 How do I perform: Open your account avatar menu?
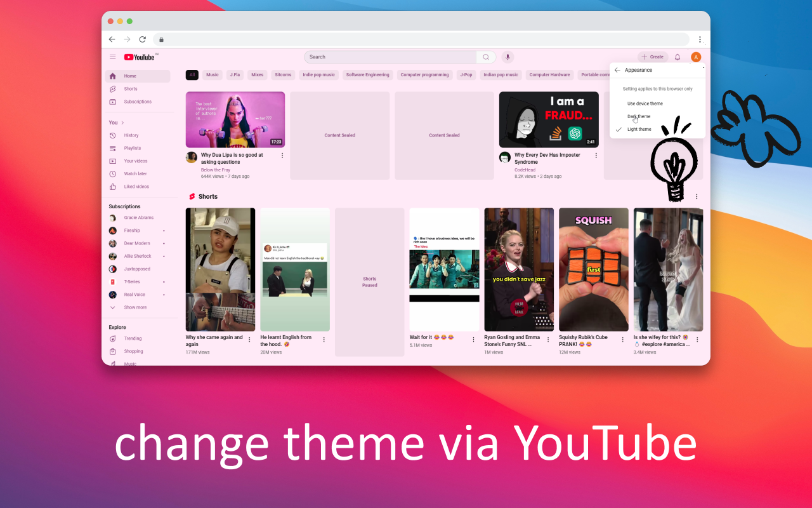(x=695, y=57)
